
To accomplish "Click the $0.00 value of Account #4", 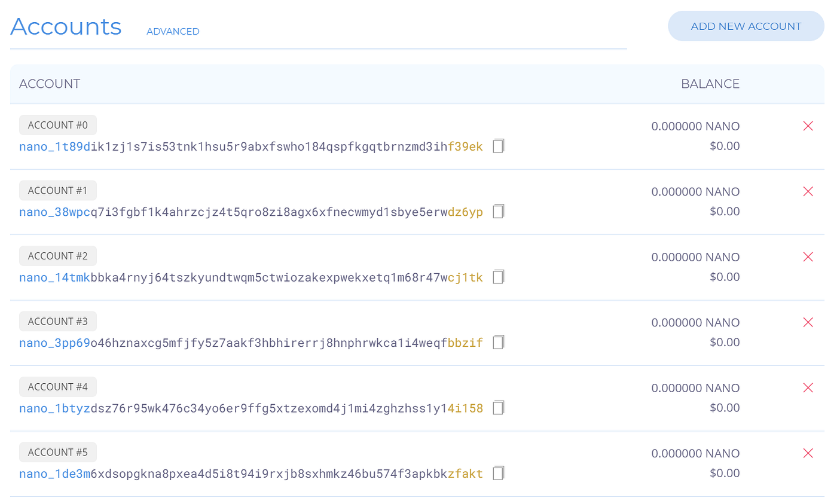I will point(725,408).
